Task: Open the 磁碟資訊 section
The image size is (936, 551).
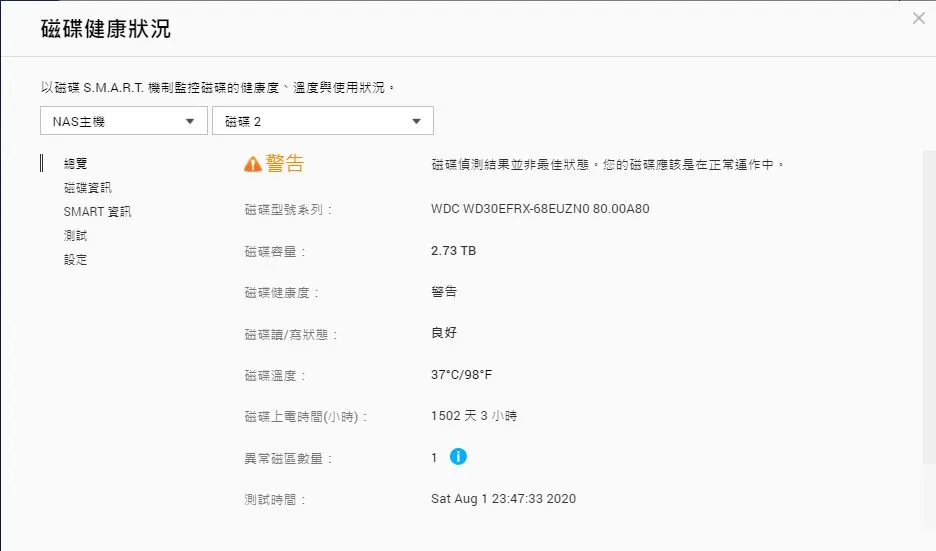Action: (88, 187)
